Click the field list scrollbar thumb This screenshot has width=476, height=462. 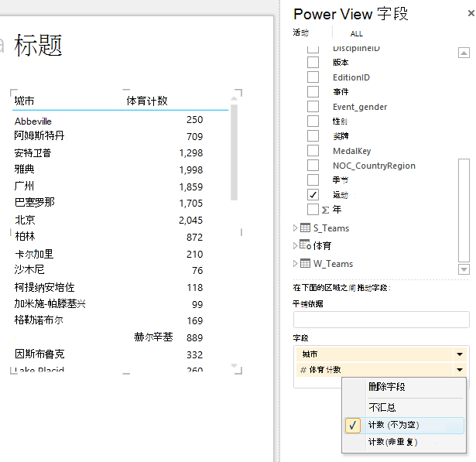tap(464, 210)
